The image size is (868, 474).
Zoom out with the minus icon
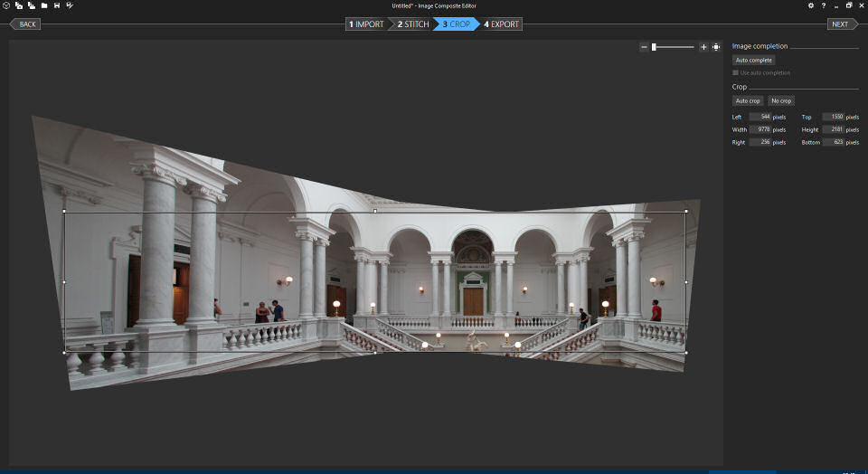[644, 47]
